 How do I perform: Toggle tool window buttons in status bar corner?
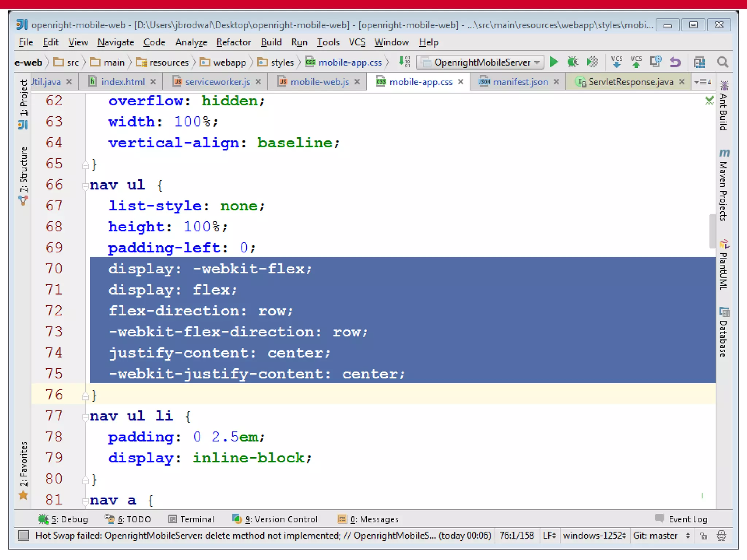click(24, 535)
